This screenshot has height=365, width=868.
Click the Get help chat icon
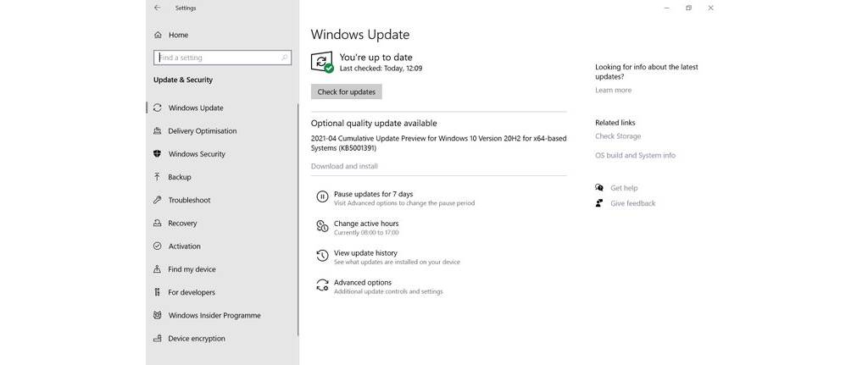click(x=599, y=188)
